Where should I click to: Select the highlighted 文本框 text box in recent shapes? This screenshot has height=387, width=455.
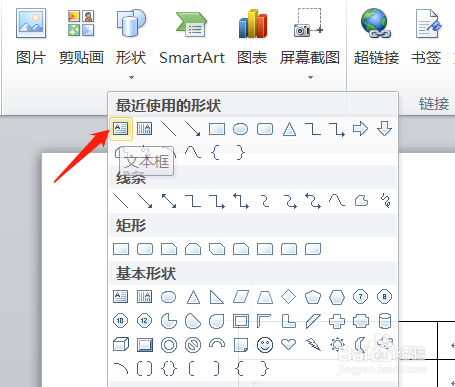tap(121, 129)
